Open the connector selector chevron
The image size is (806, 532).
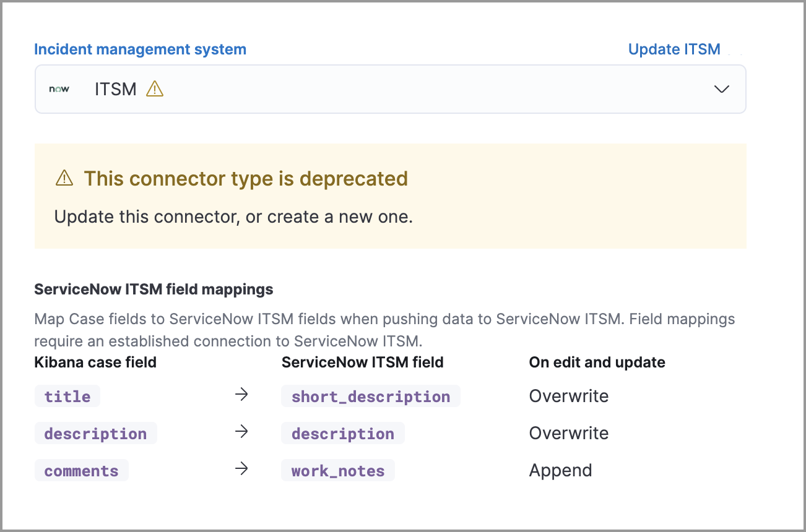pyautogui.click(x=721, y=89)
